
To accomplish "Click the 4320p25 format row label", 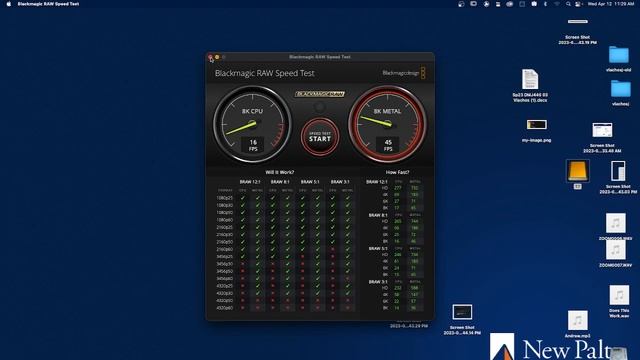I will pyautogui.click(x=224, y=286).
